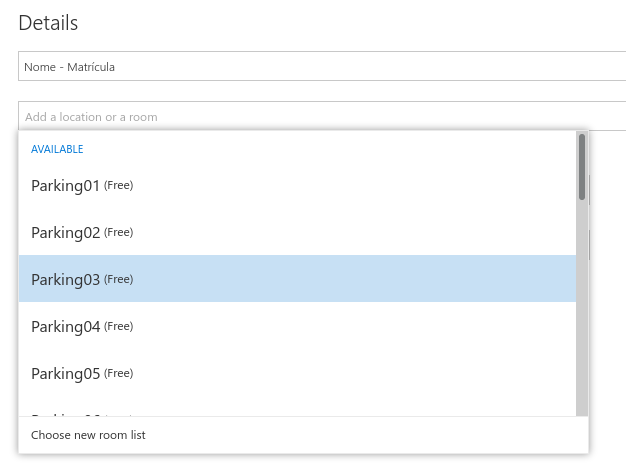Click empty area right of Parking05 row
The height and width of the screenshot is (470, 626).
355,373
